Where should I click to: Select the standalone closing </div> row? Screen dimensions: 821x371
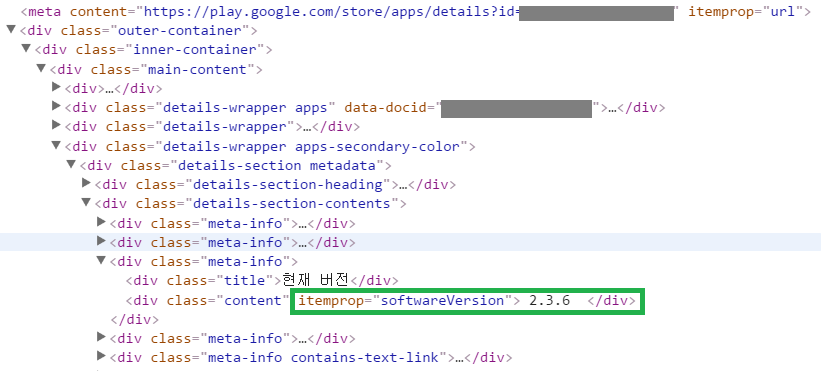(135, 320)
